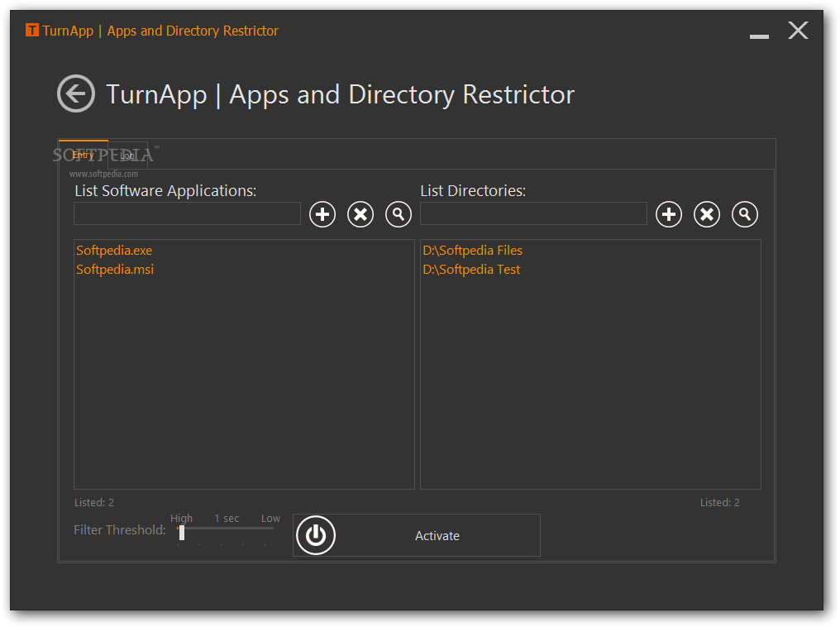This screenshot has width=840, height=627.
Task: Select Softpedia.msi in applications list
Action: pos(115,269)
